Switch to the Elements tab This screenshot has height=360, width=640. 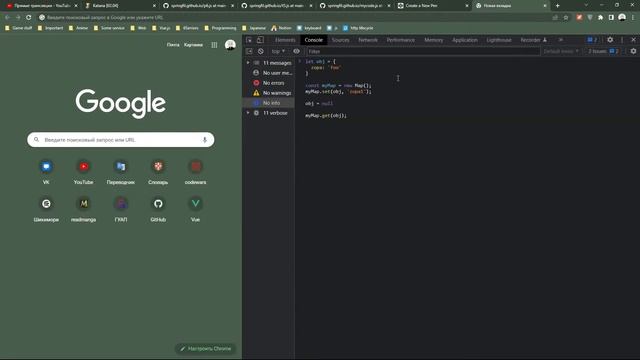coord(285,40)
